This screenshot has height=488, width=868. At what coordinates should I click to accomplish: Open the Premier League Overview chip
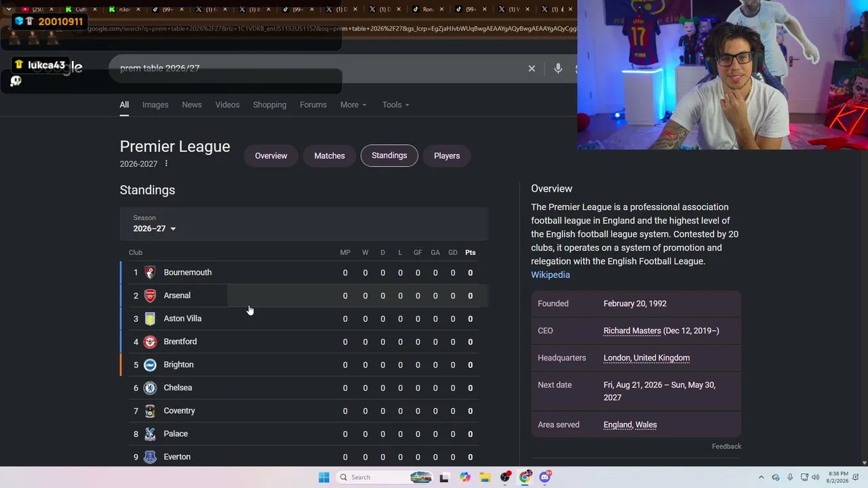click(x=271, y=156)
